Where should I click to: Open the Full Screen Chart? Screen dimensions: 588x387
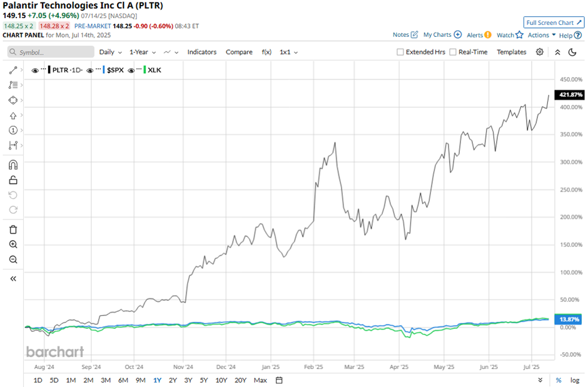[x=554, y=23]
